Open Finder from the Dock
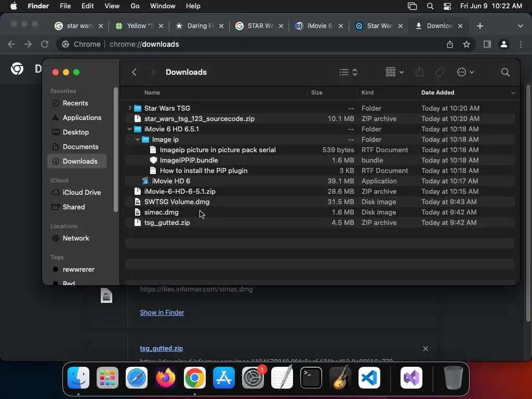The image size is (532, 399). (78, 378)
